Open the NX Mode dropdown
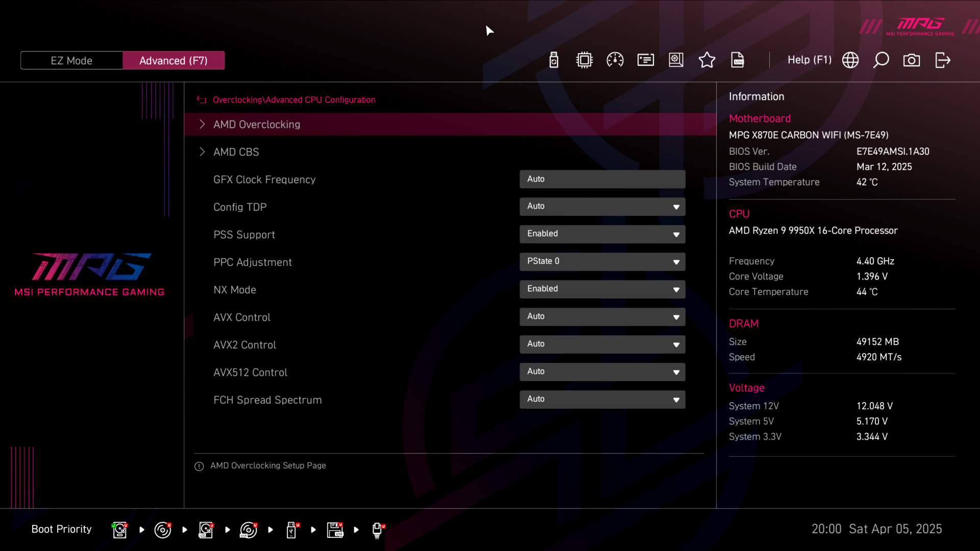The width and height of the screenshot is (980, 551). point(602,289)
